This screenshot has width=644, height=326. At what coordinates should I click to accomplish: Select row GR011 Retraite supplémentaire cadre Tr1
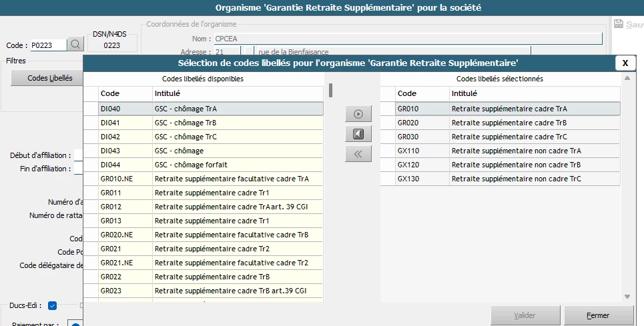[211, 193]
